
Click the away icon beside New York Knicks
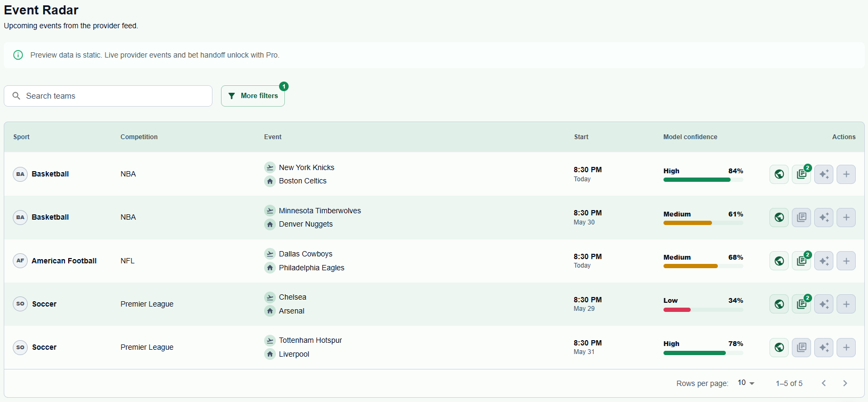(270, 167)
